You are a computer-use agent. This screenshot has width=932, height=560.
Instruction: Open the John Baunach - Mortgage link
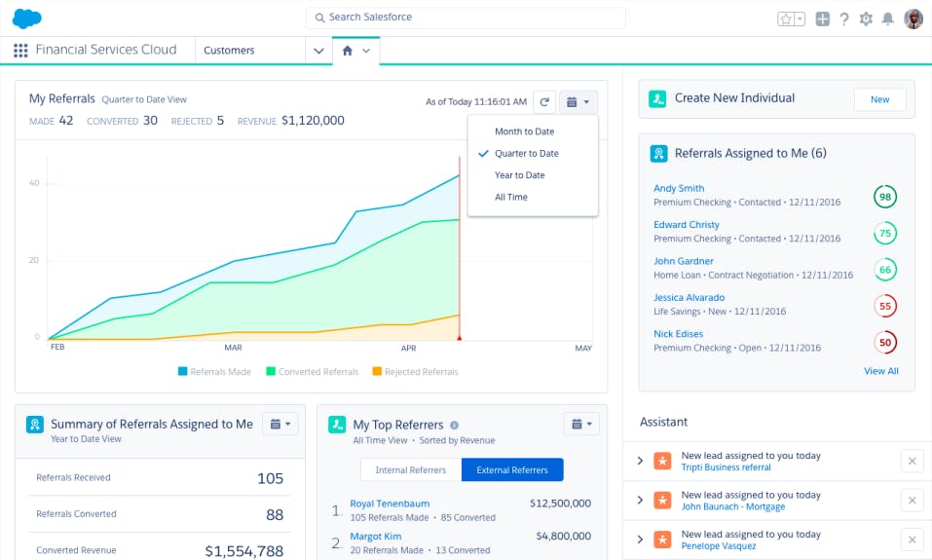tap(733, 506)
